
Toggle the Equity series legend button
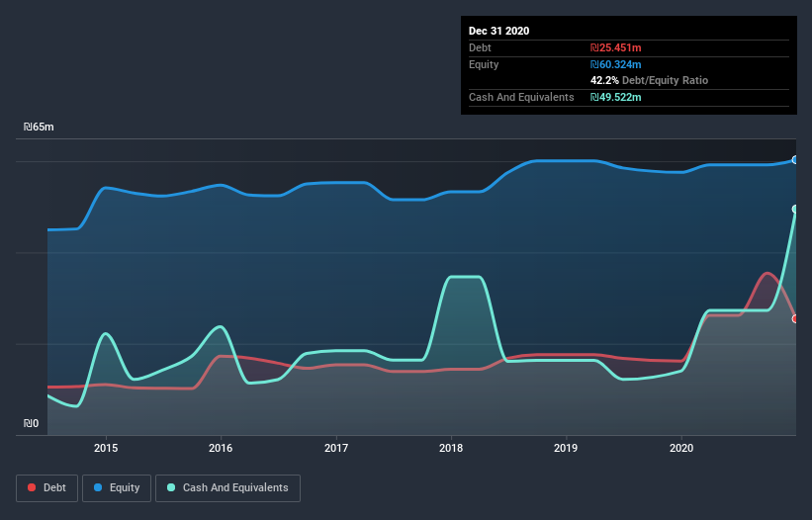coord(117,488)
